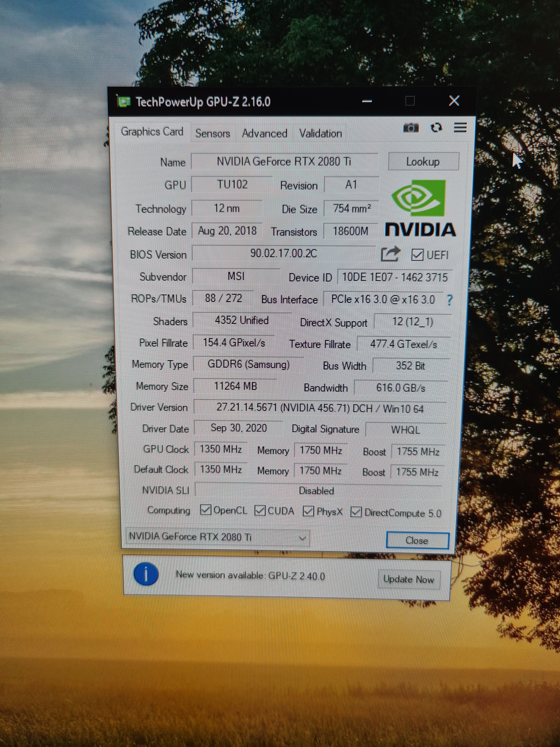Screen dimensions: 560x747
Task: Click the DirectX Support value 12 (12_1)
Action: tap(412, 322)
